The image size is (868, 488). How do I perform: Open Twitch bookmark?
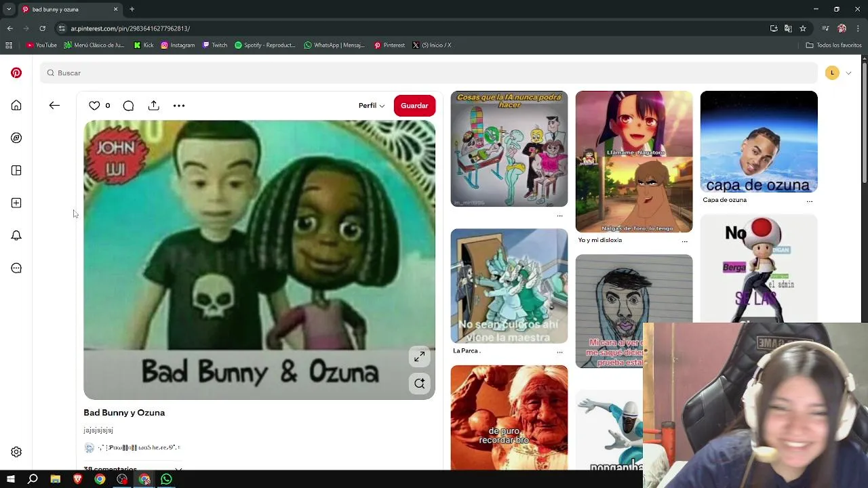214,45
